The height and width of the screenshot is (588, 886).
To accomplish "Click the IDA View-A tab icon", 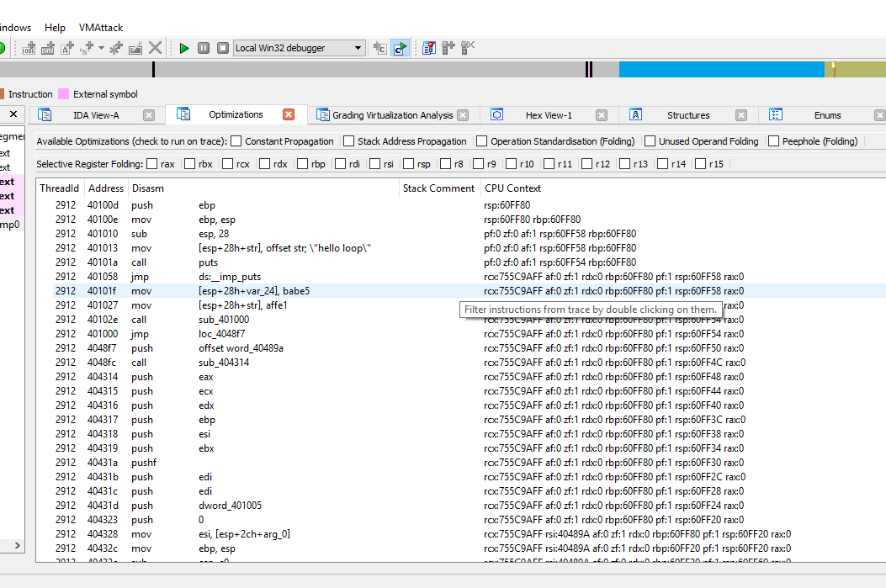I will point(45,114).
